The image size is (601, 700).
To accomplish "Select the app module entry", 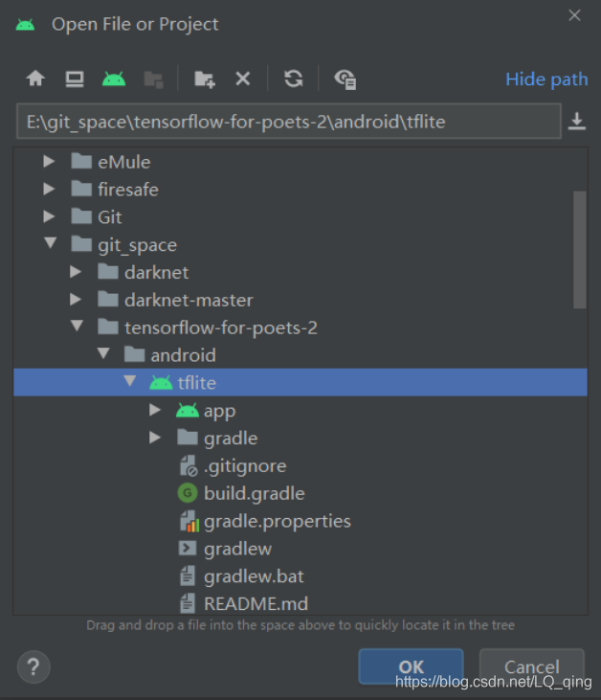I will click(300, 410).
